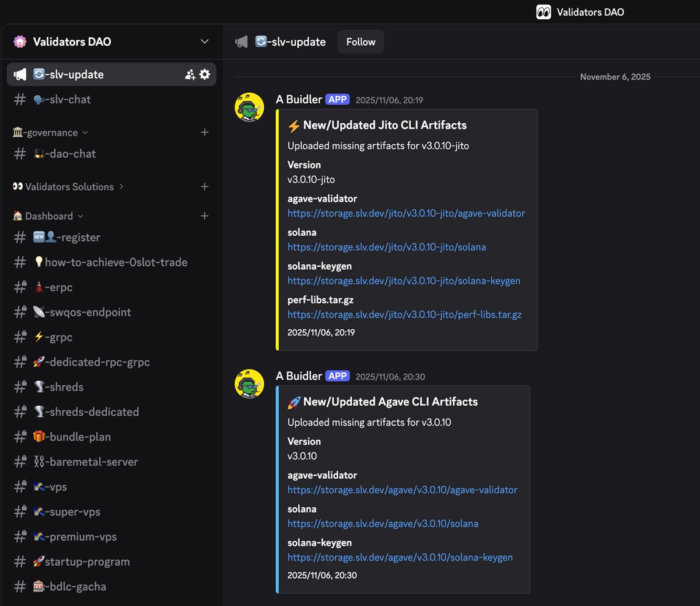Follow the slv-update announcement channel
700x606 pixels.
(x=360, y=42)
